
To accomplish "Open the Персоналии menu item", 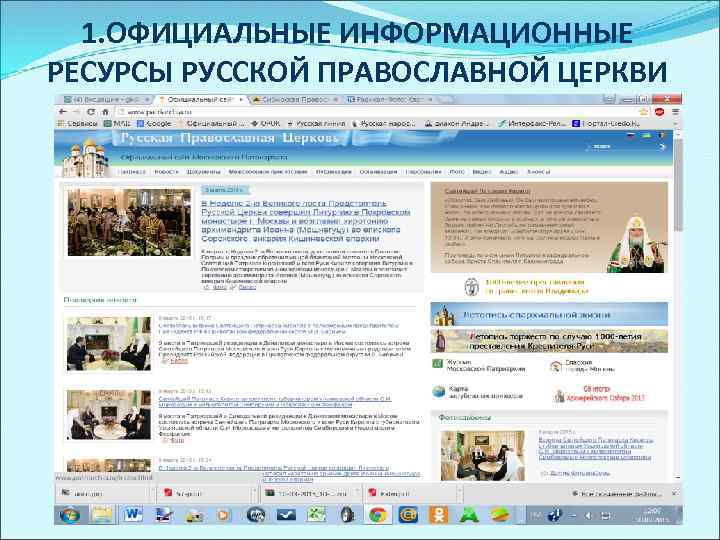I will tap(423, 172).
